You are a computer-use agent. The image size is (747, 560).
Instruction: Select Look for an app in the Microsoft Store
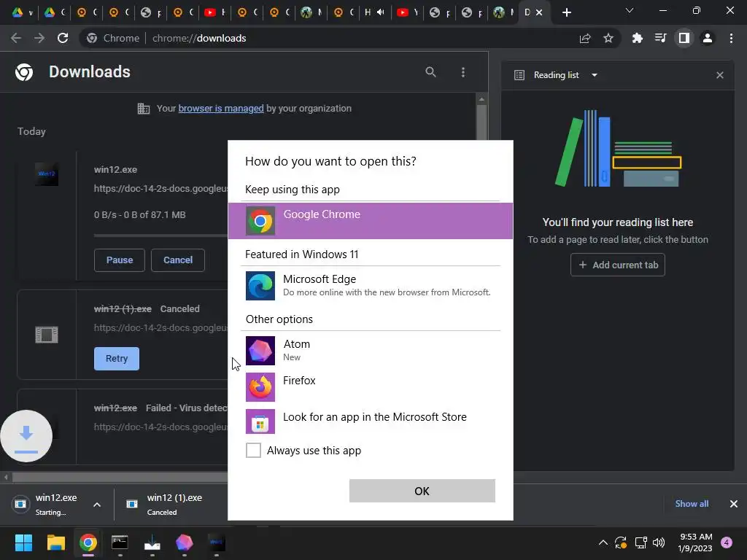[370, 421]
